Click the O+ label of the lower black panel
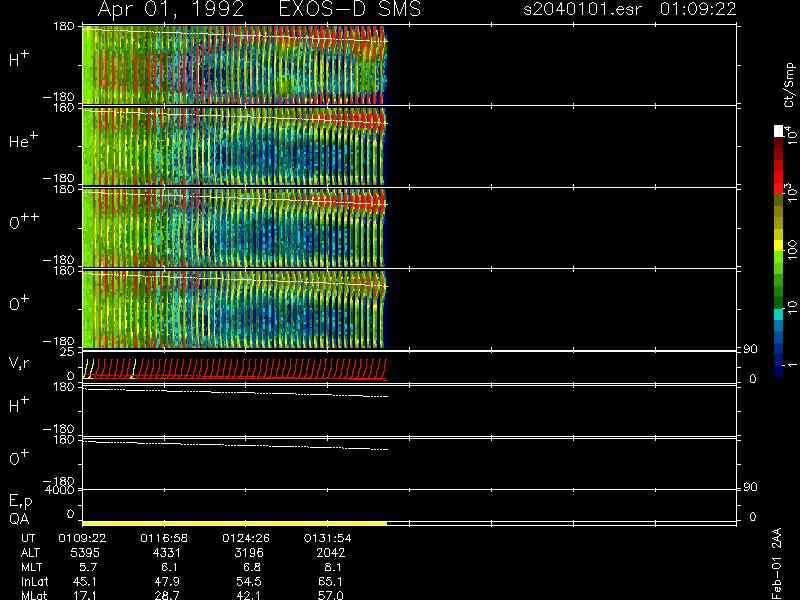This screenshot has width=800, height=600. pyautogui.click(x=19, y=458)
